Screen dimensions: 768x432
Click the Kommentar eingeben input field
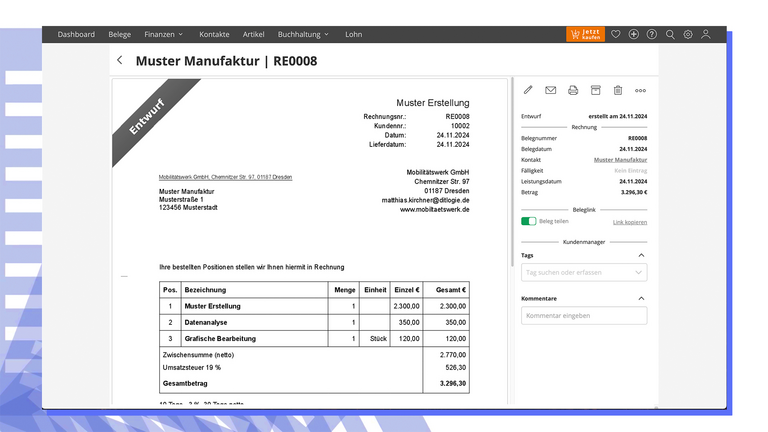pos(584,316)
